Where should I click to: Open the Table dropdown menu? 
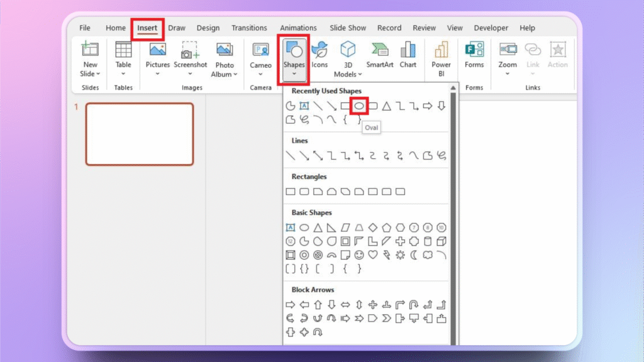(x=123, y=74)
